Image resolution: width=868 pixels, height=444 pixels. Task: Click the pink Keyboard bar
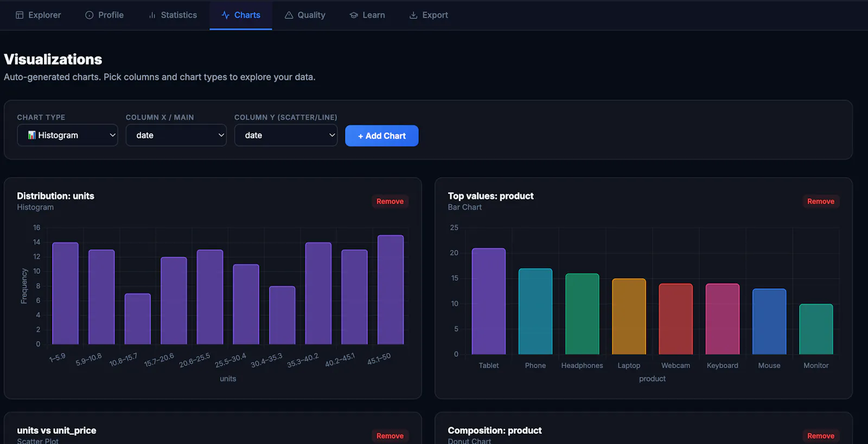tap(723, 319)
